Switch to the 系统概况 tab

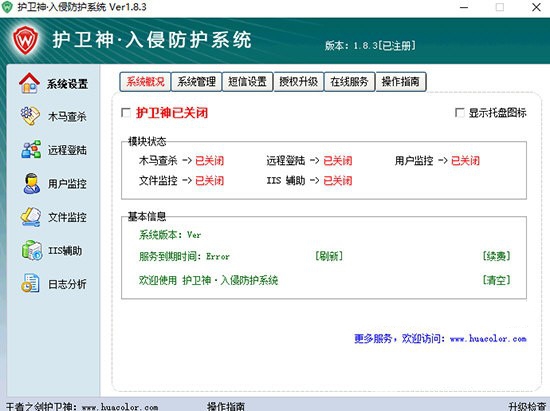[145, 82]
